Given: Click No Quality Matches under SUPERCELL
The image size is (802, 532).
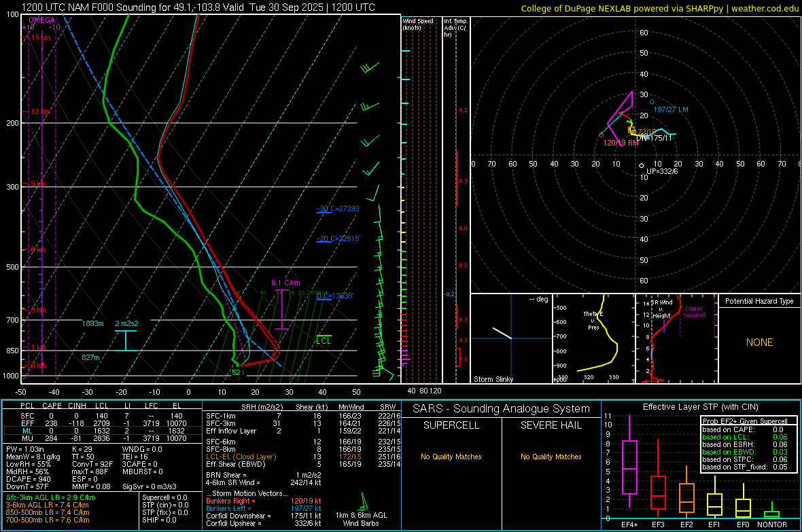Looking at the screenshot, I should [451, 457].
